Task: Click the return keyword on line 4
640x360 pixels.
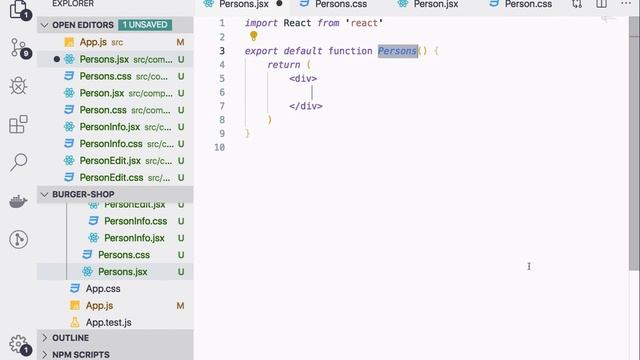Action: [284, 64]
